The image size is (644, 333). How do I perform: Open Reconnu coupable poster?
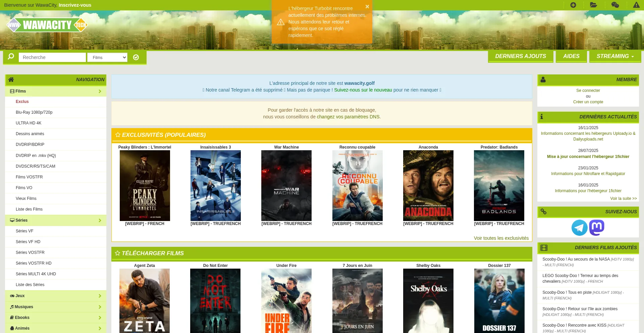[x=357, y=185]
